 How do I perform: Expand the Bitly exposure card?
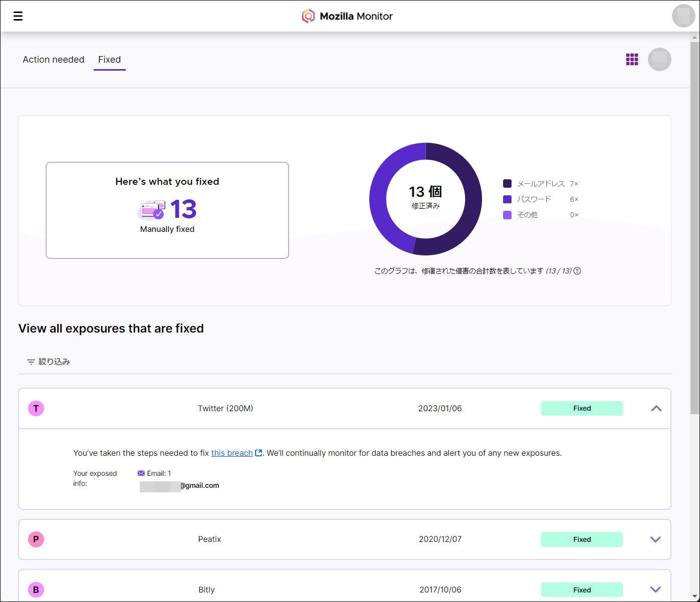pyautogui.click(x=655, y=590)
